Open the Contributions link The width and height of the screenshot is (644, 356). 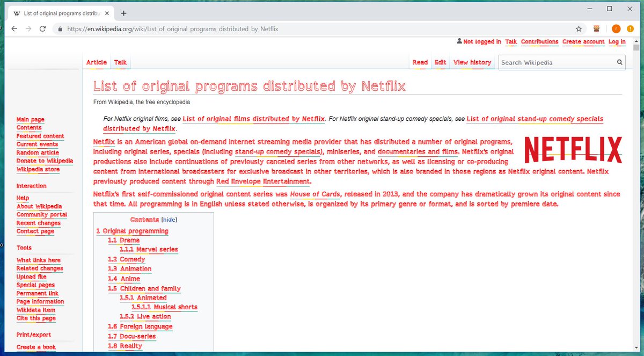click(x=539, y=42)
